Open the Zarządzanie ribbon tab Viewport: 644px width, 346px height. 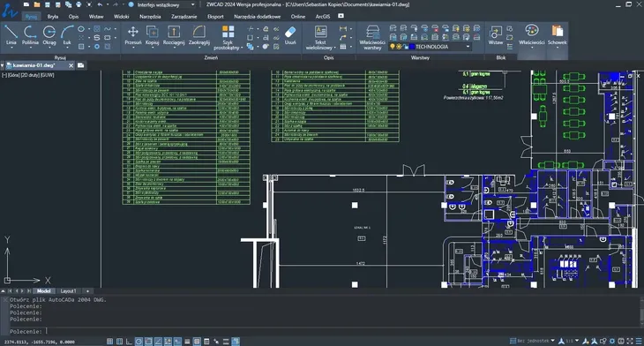pyautogui.click(x=183, y=17)
